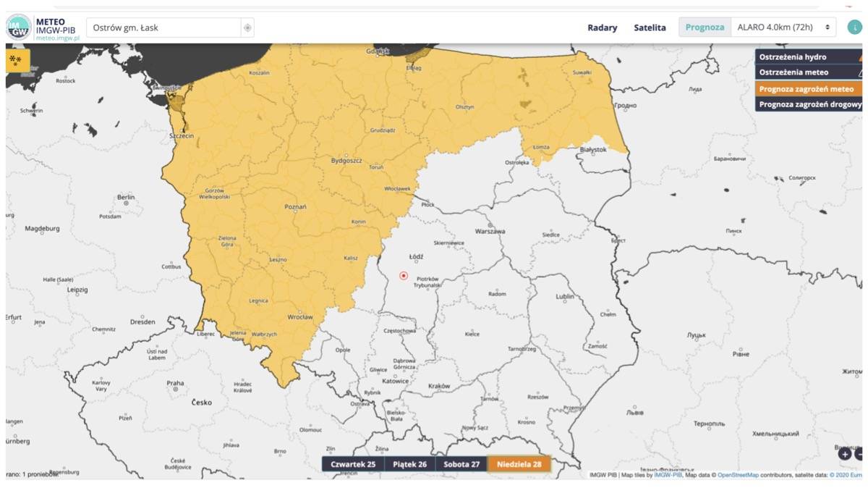
Task: Enable the Prognoza zagrożeń drogowych layer
Action: point(809,105)
